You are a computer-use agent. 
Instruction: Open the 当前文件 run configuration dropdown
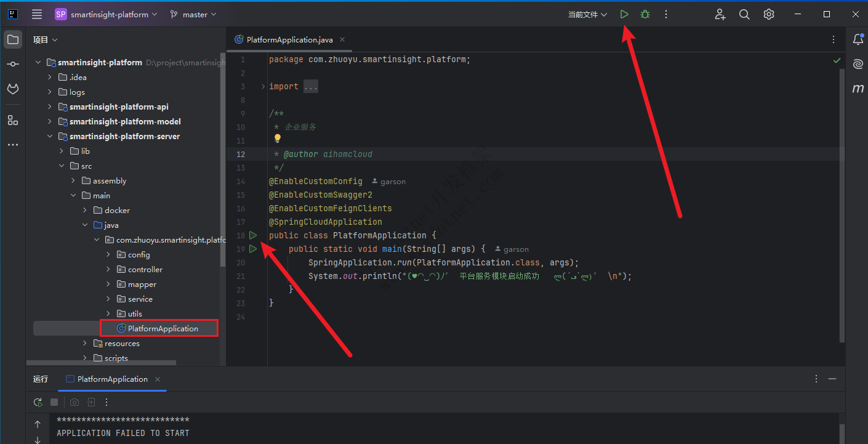[x=587, y=14]
